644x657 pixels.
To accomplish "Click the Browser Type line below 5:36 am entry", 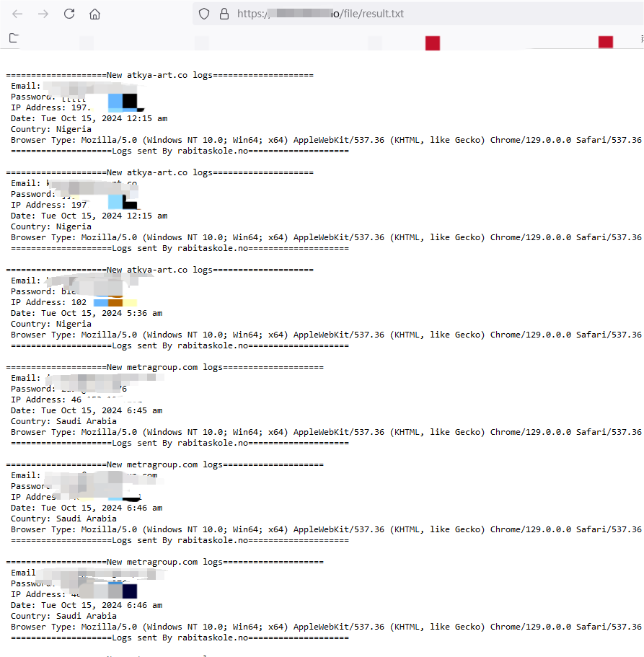I will click(x=326, y=335).
